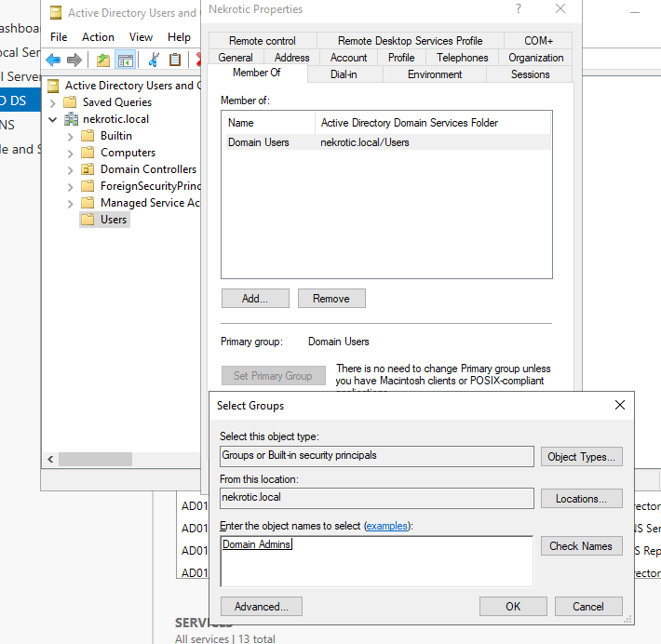Click the root Active Directory Users and Computers tree icon
Viewport: 661px width, 644px height.
coord(53,86)
